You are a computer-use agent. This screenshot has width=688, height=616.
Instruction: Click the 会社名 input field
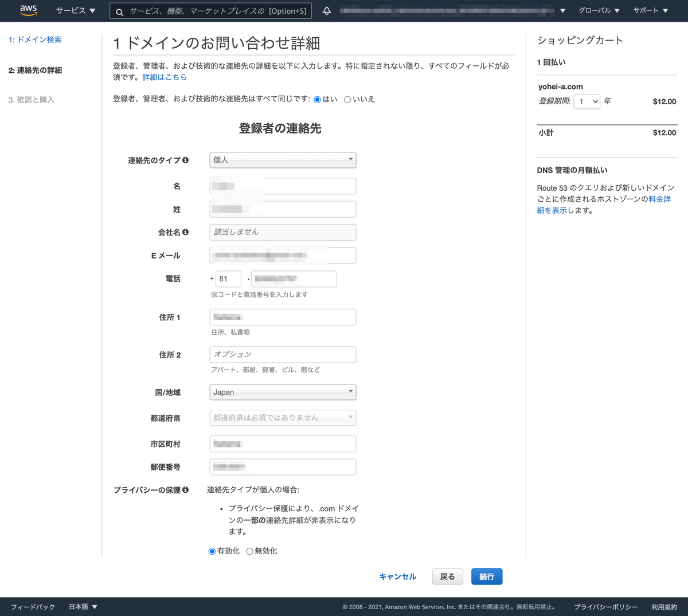[x=283, y=232]
